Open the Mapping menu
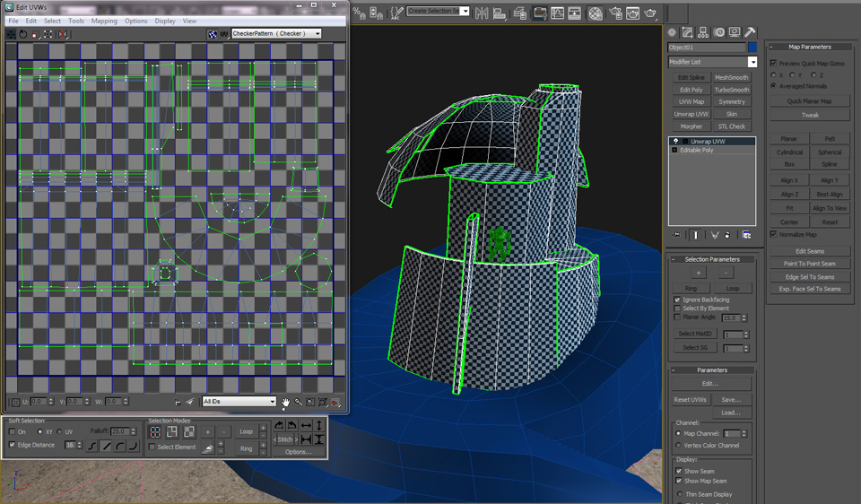This screenshot has height=504, width=861. 104,21
